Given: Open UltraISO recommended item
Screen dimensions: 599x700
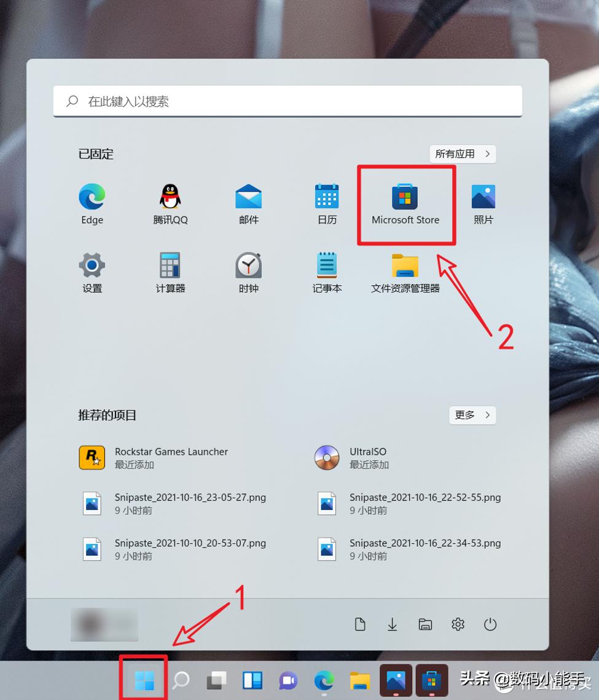Looking at the screenshot, I should pyautogui.click(x=352, y=458).
